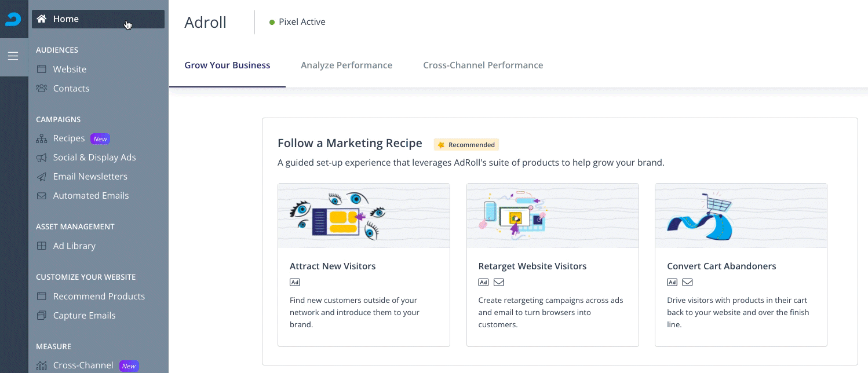Click the Automated Emails envelope icon
Viewport: 868px width, 373px height.
pyautogui.click(x=42, y=196)
